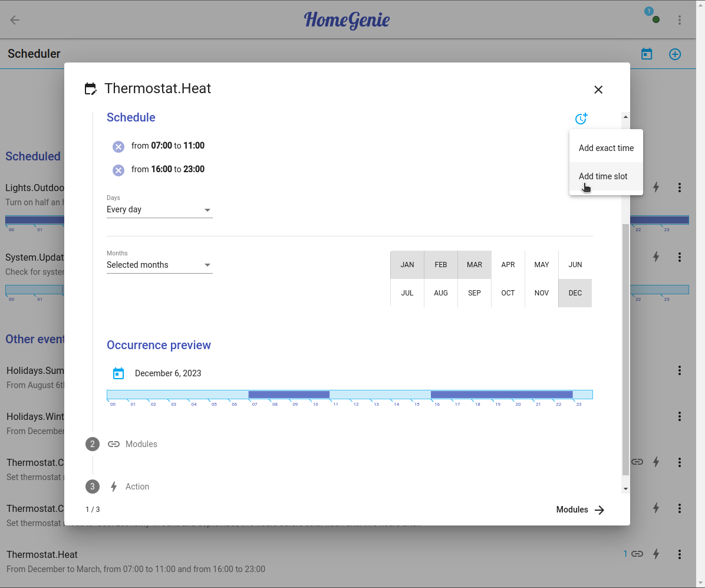Click the bottom Thermostat.Heat row lightning icon
The width and height of the screenshot is (705, 588).
tap(656, 554)
